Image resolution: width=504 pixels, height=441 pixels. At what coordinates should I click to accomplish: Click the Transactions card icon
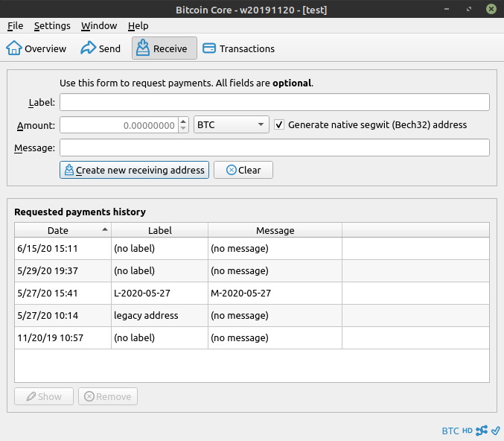tap(209, 48)
